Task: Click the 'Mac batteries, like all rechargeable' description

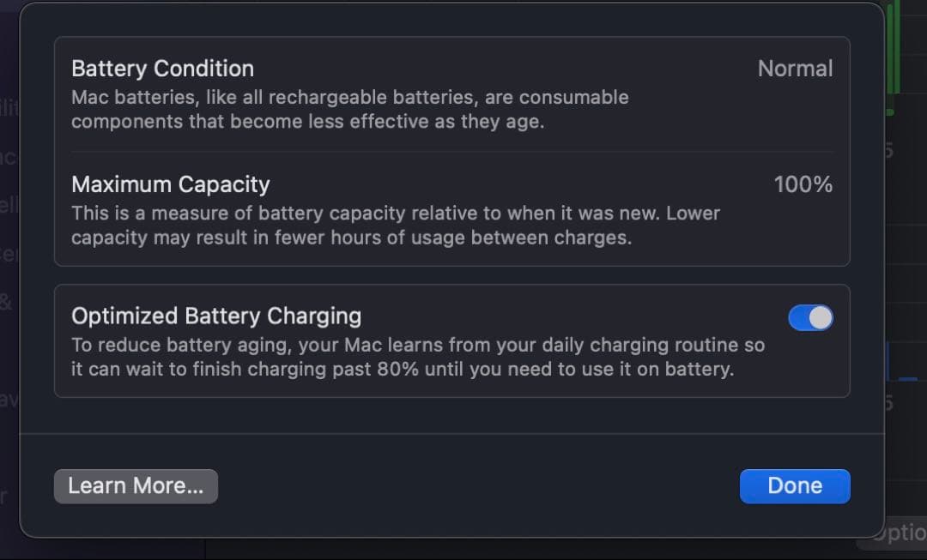Action: 349,98
